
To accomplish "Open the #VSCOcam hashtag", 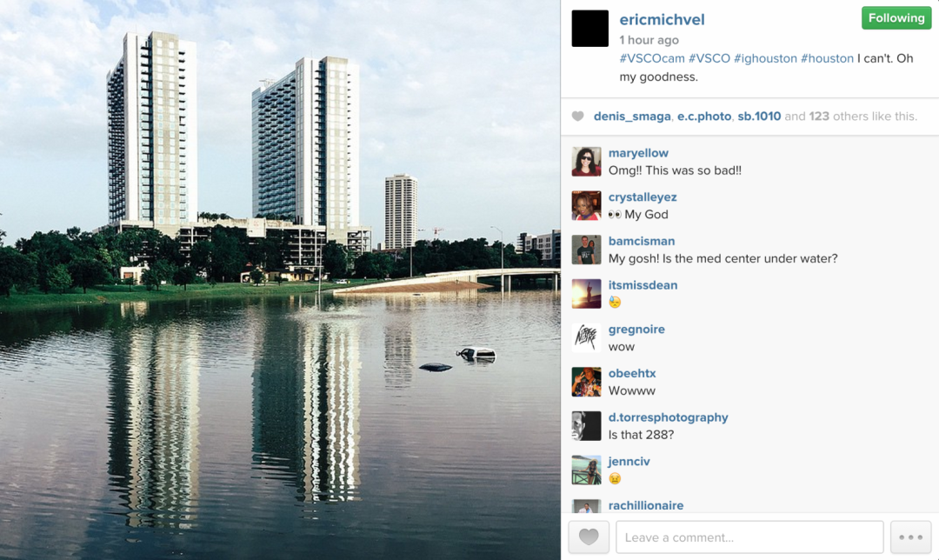I will pyautogui.click(x=651, y=58).
